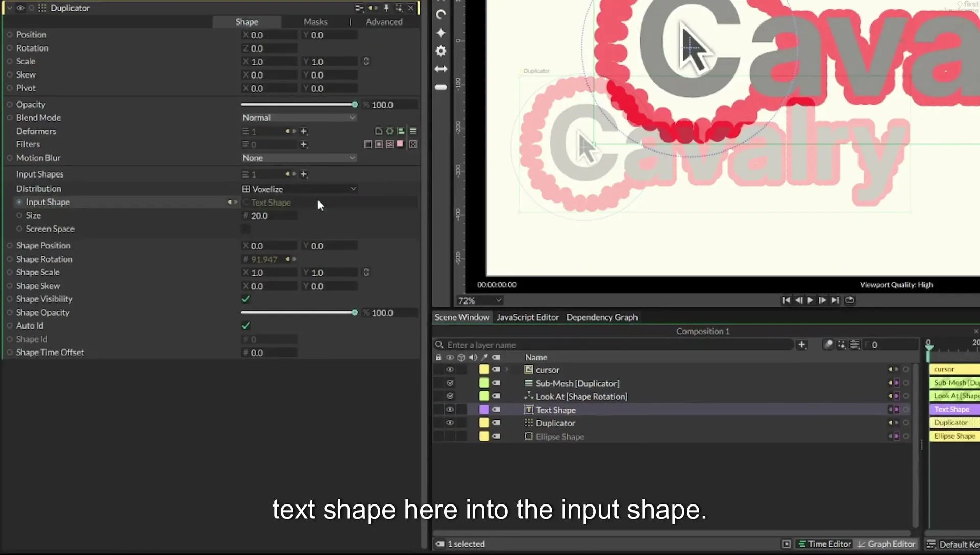Image resolution: width=980 pixels, height=555 pixels.
Task: Toggle Shape Visibility checkbox
Action: click(x=246, y=299)
